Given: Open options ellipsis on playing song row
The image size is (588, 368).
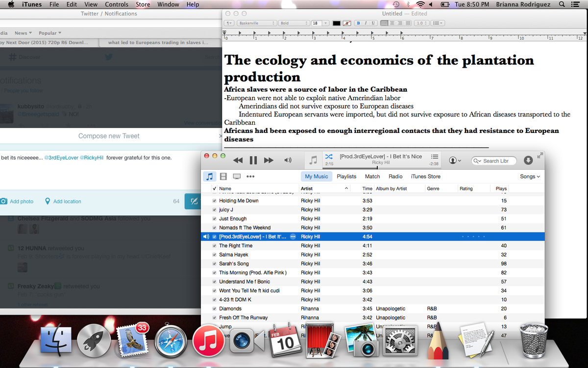Looking at the screenshot, I should pyautogui.click(x=293, y=237).
